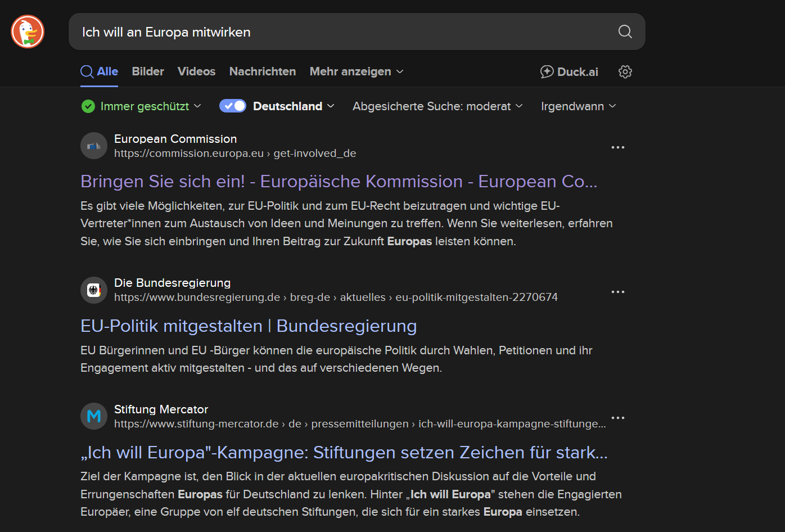Open the Irgendwann time filter dropdown
785x532 pixels.
pos(578,106)
